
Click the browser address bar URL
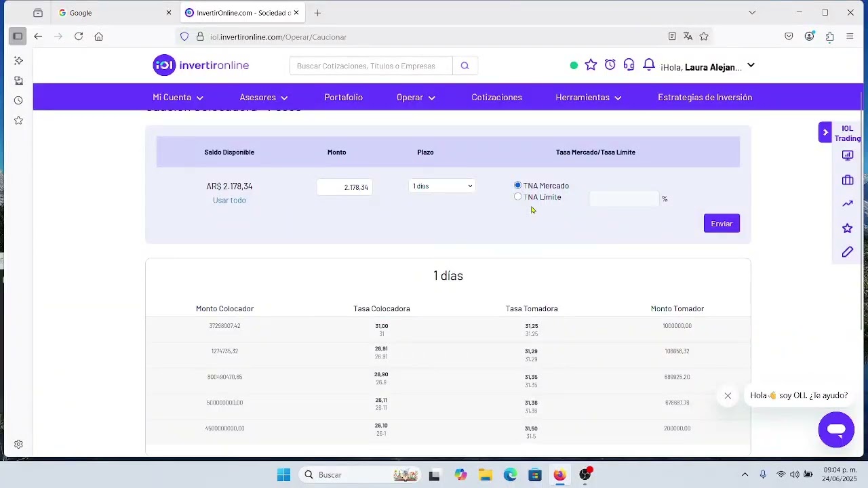278,37
